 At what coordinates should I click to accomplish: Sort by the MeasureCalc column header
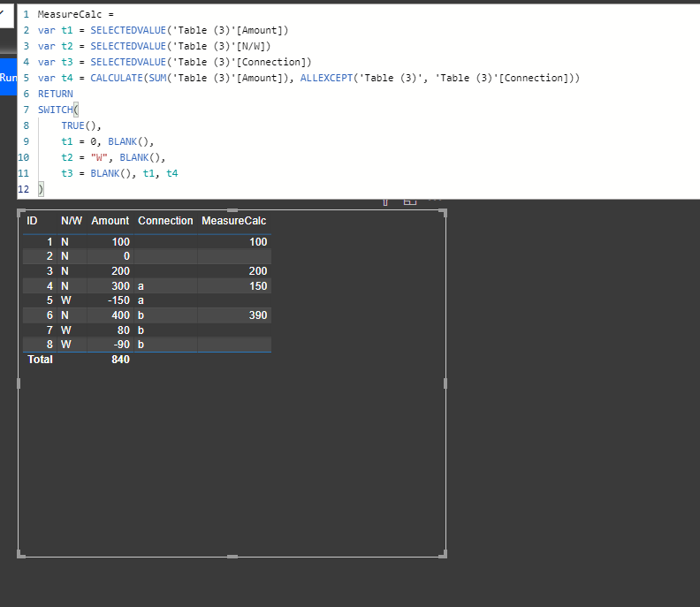click(233, 221)
